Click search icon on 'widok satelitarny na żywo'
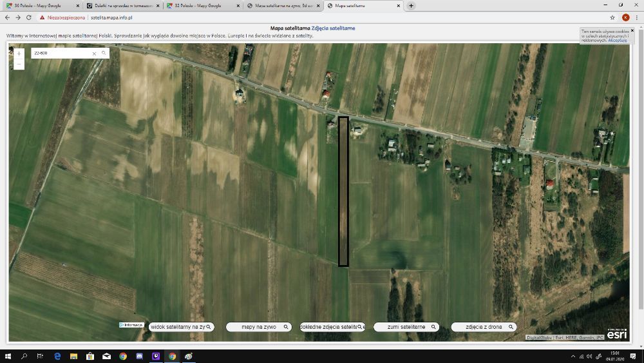 point(208,327)
